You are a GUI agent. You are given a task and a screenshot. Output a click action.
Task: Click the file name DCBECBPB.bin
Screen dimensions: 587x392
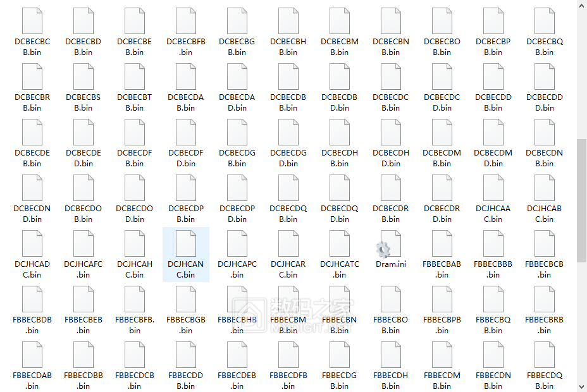coord(493,47)
